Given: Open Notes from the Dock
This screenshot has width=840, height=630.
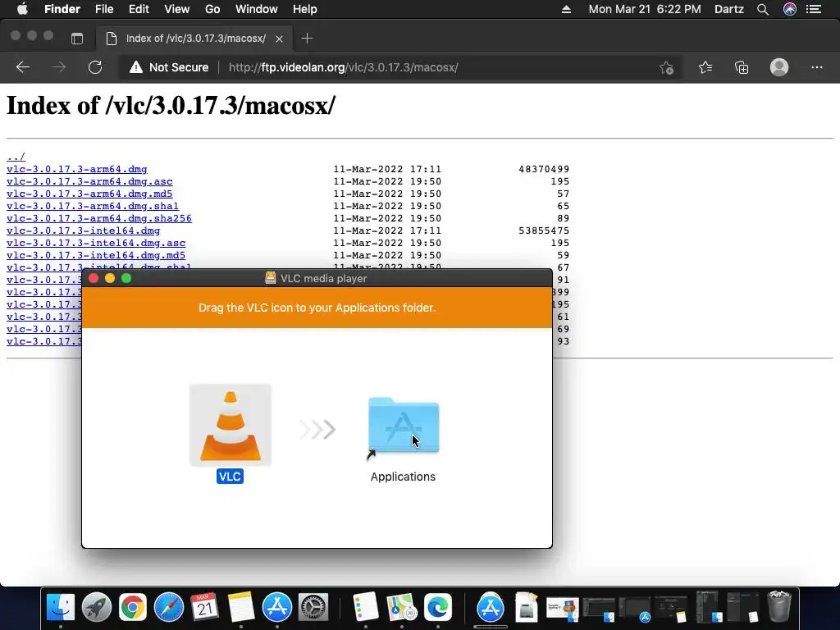Looking at the screenshot, I should pos(241,608).
